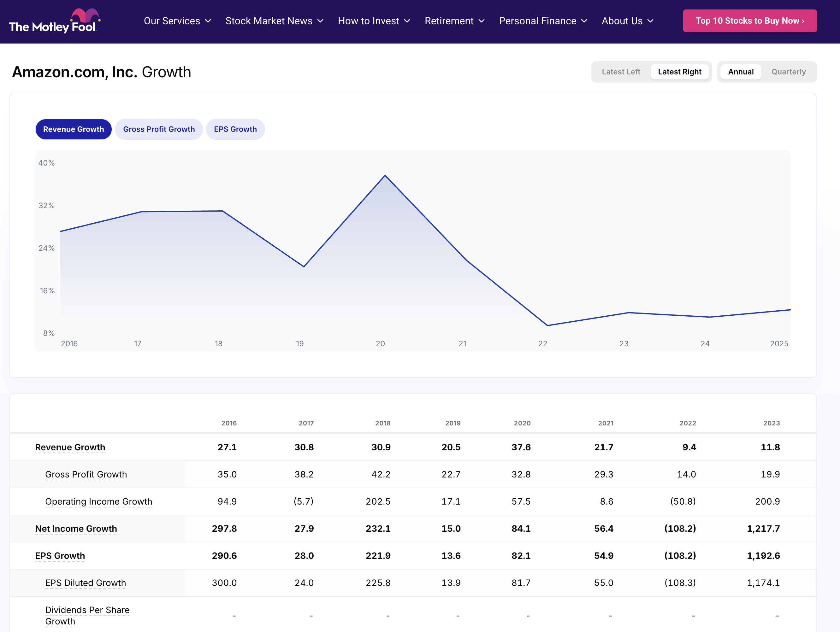Show Revenue Growth on the chart
Viewport: 840px width, 632px height.
tap(73, 129)
